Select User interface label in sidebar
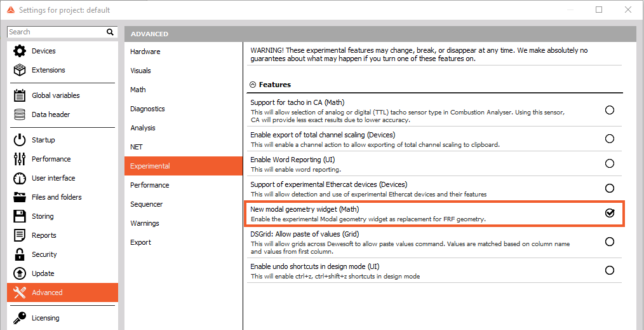The image size is (644, 330). 53,179
